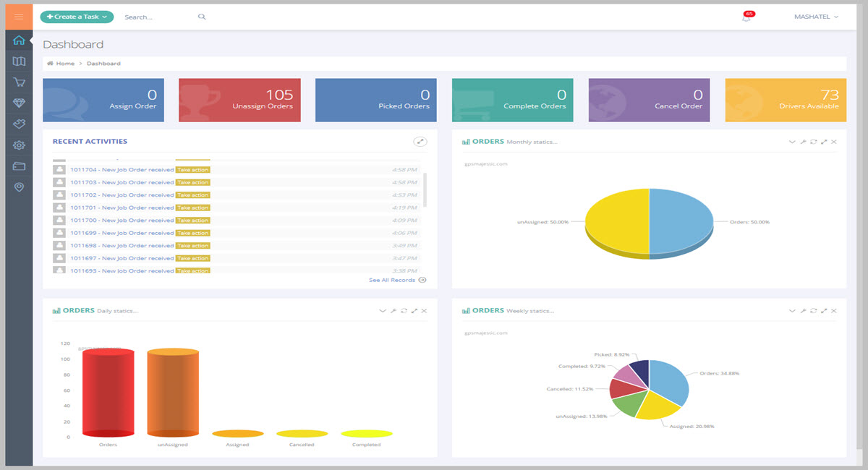Click the search magnifier icon
Image resolution: width=868 pixels, height=470 pixels.
202,17
